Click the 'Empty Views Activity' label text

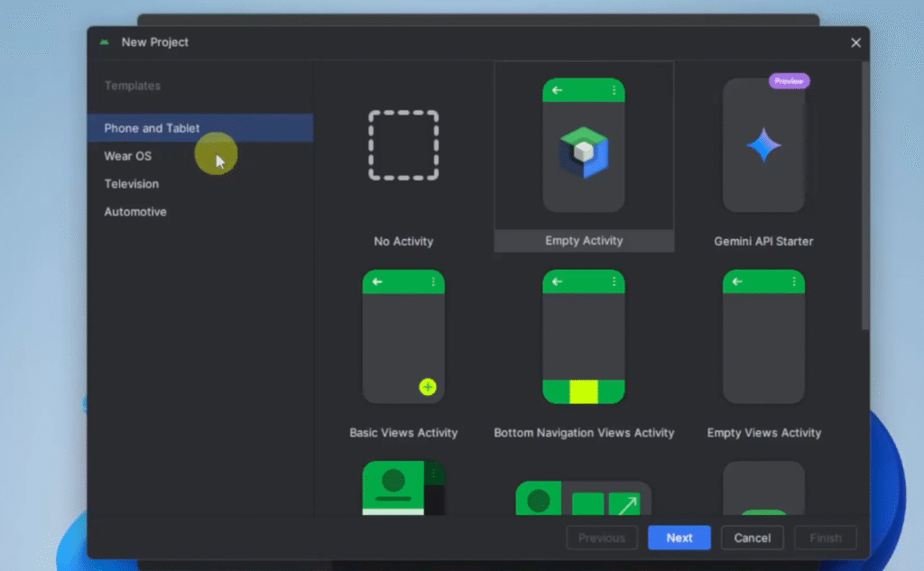click(763, 432)
